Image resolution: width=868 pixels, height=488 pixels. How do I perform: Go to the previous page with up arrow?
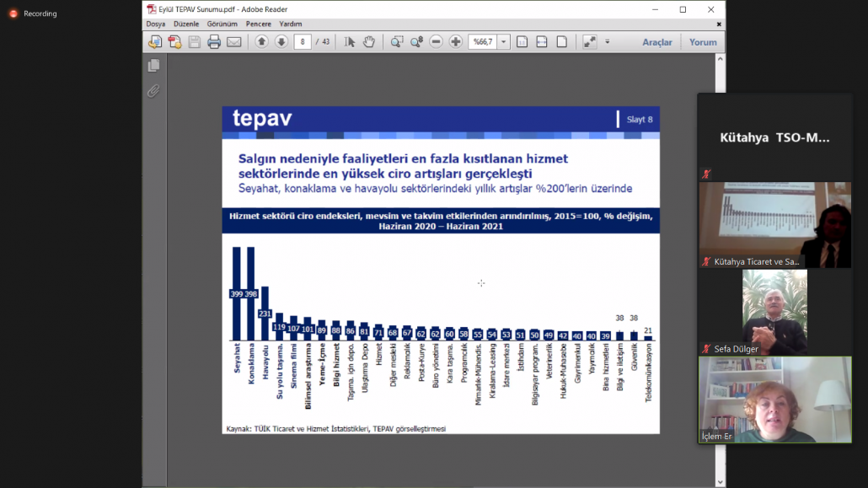pos(262,42)
